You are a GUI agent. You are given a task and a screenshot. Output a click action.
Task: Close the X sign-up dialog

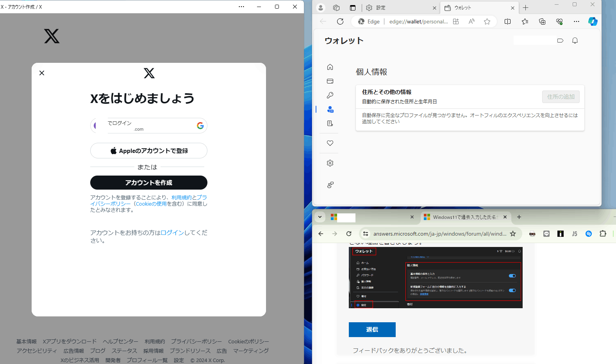(x=42, y=73)
